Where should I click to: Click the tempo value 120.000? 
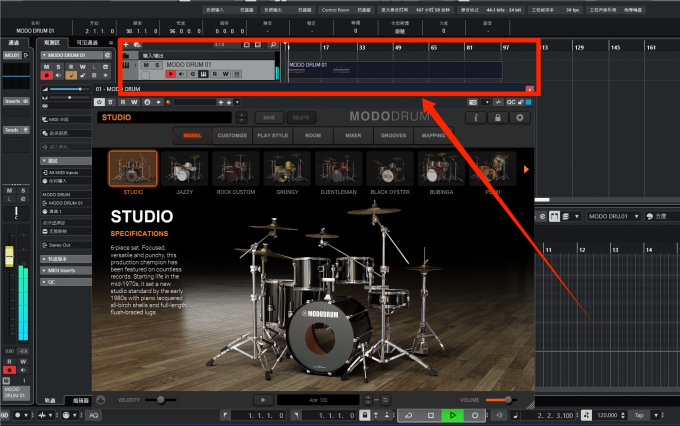607,415
